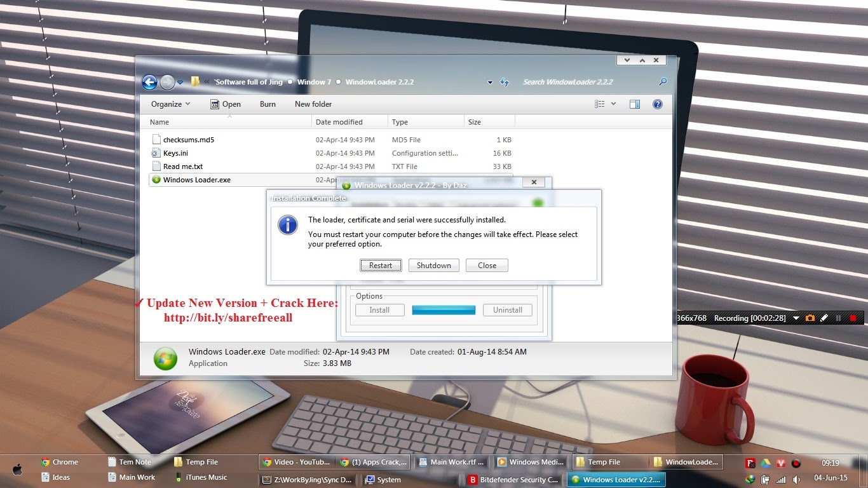Image resolution: width=868 pixels, height=488 pixels.
Task: Click the Restart button in the dialog
Action: (x=381, y=266)
